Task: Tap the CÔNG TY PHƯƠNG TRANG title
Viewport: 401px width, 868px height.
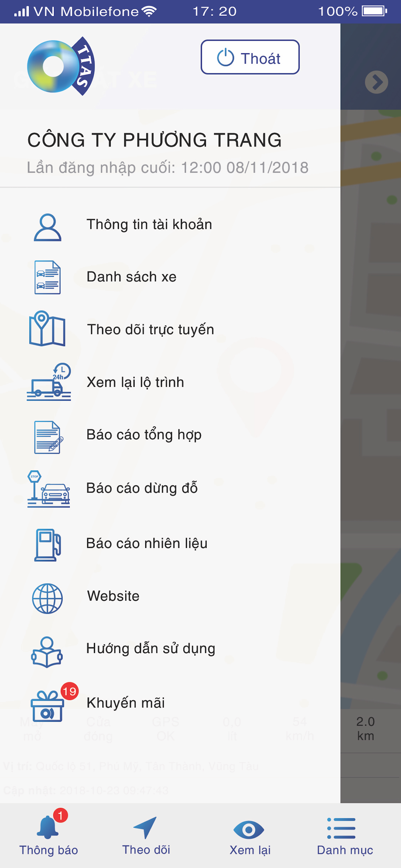Action: point(154,140)
